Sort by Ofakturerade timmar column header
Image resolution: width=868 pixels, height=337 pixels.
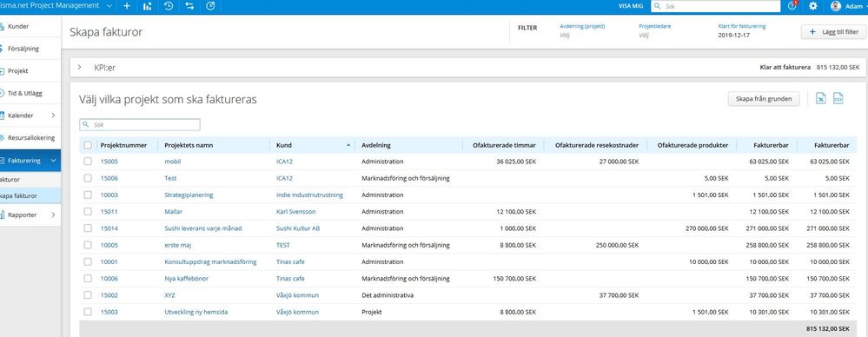point(504,146)
